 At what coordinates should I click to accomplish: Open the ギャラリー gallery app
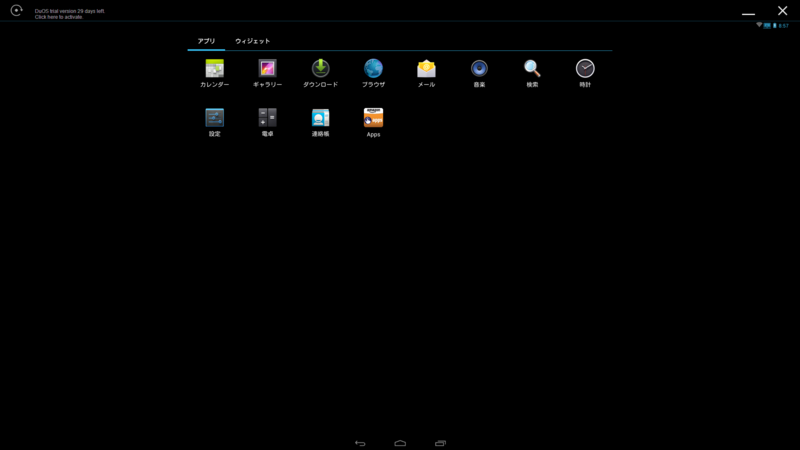[267, 73]
